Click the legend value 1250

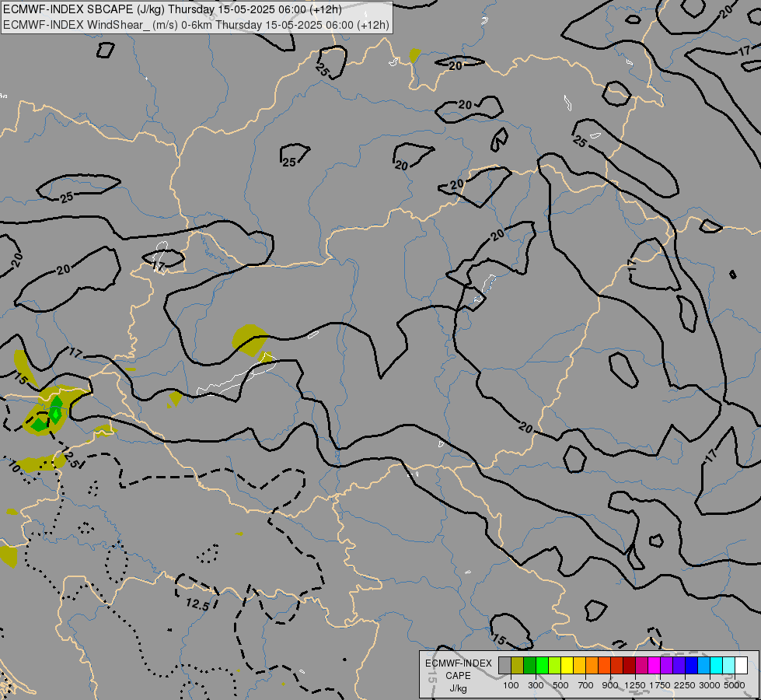point(635,685)
